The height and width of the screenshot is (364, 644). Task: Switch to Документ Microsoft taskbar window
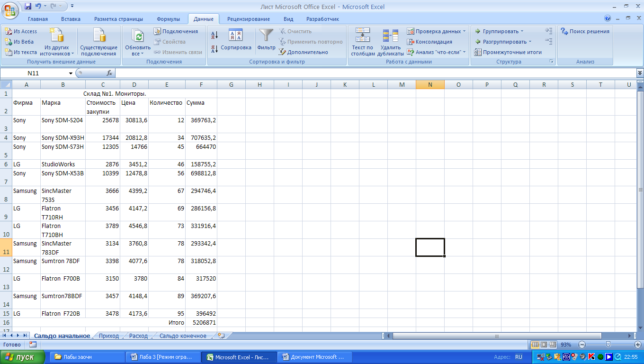click(x=314, y=357)
